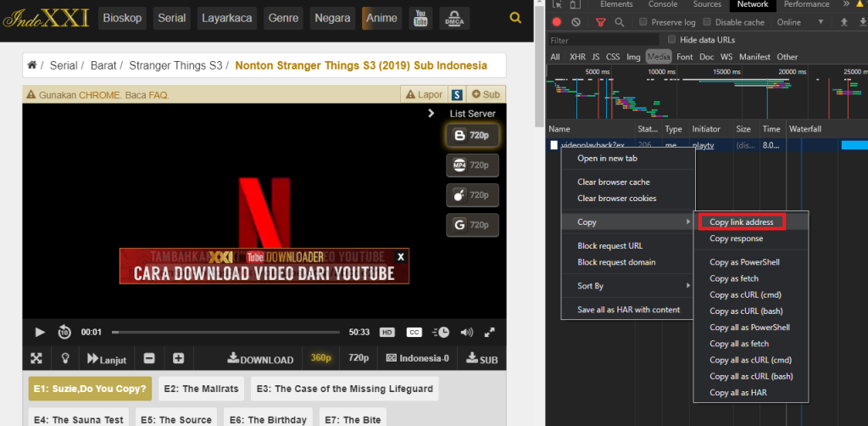Click Stranger Things S3 breadcrumb link
The image size is (868, 426).
[175, 65]
